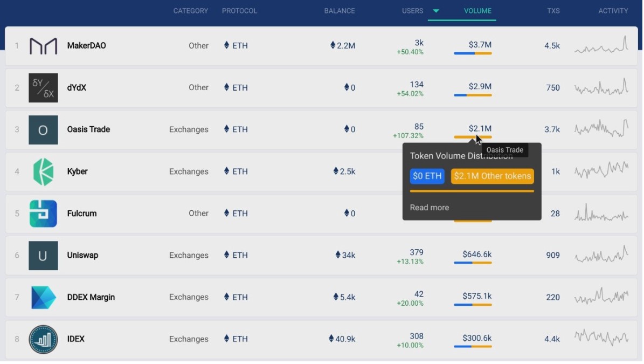Click the 4.4k transactions value for IDEX
Image resolution: width=644 pixels, height=364 pixels.
point(552,339)
